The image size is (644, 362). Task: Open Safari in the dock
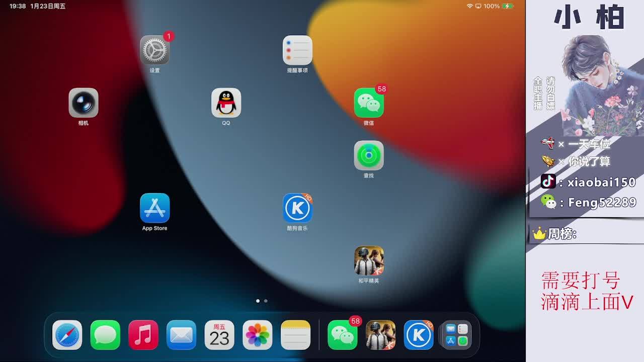coord(67,335)
